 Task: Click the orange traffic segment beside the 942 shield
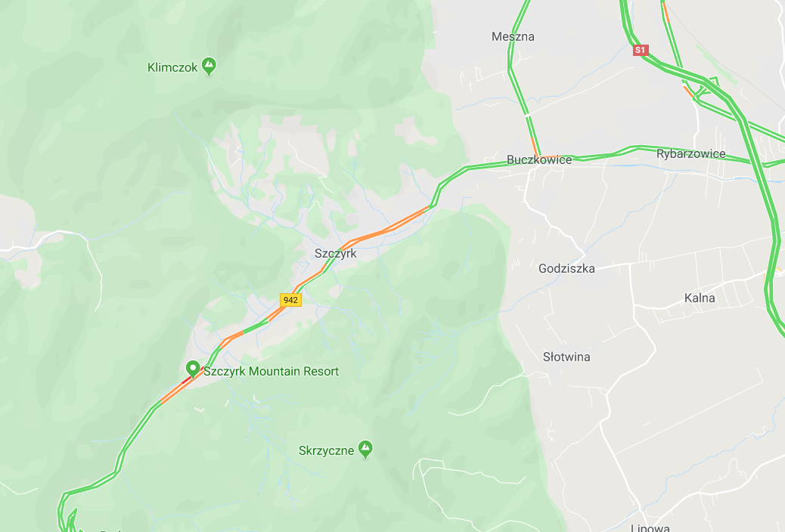pos(277,312)
